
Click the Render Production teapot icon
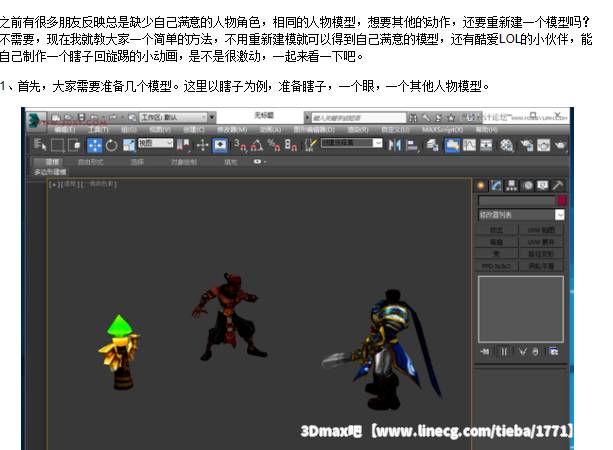[x=560, y=145]
